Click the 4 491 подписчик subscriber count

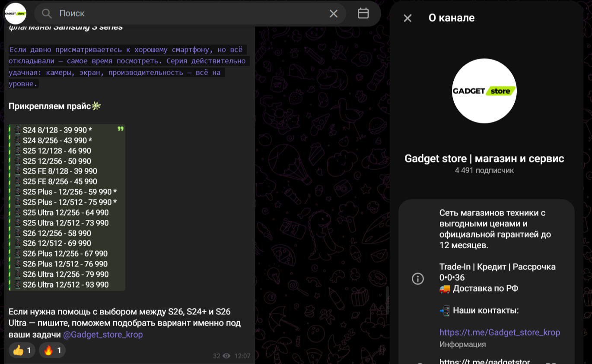click(x=484, y=171)
